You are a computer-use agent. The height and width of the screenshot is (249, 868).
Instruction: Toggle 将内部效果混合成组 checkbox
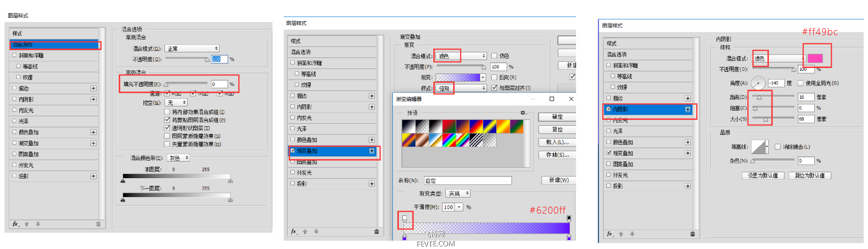coord(167,112)
